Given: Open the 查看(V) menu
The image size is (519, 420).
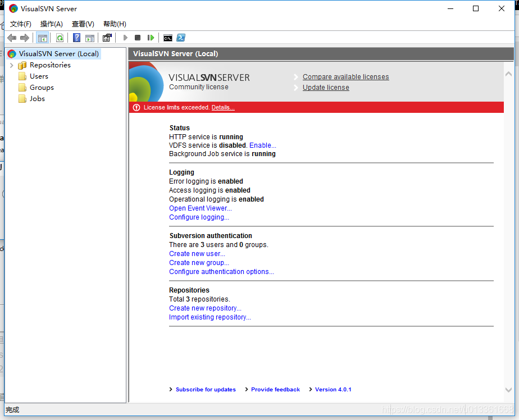Looking at the screenshot, I should click(83, 24).
